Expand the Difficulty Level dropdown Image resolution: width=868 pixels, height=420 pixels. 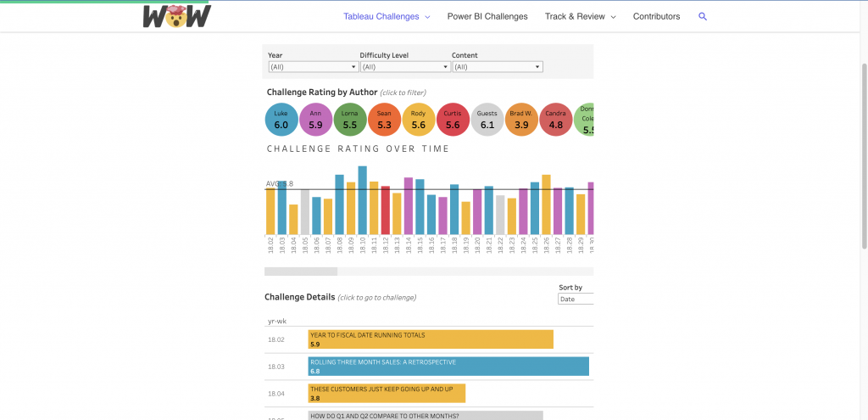tap(405, 67)
